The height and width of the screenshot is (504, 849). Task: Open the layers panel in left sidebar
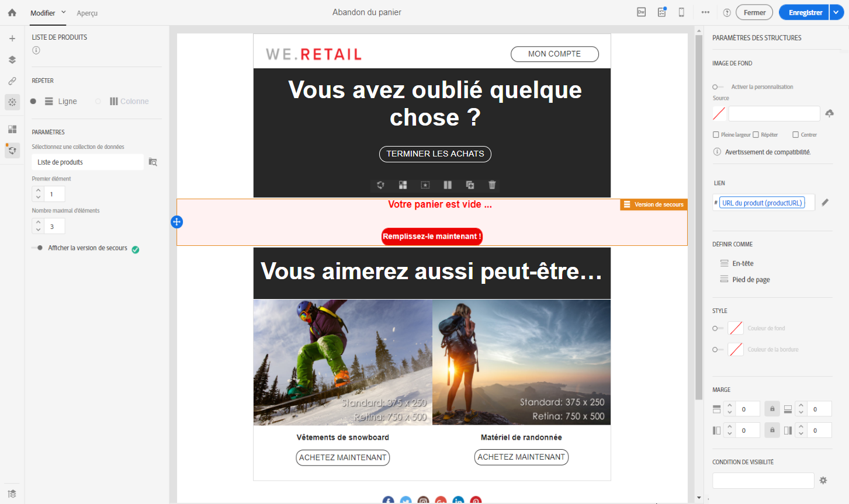[12, 60]
